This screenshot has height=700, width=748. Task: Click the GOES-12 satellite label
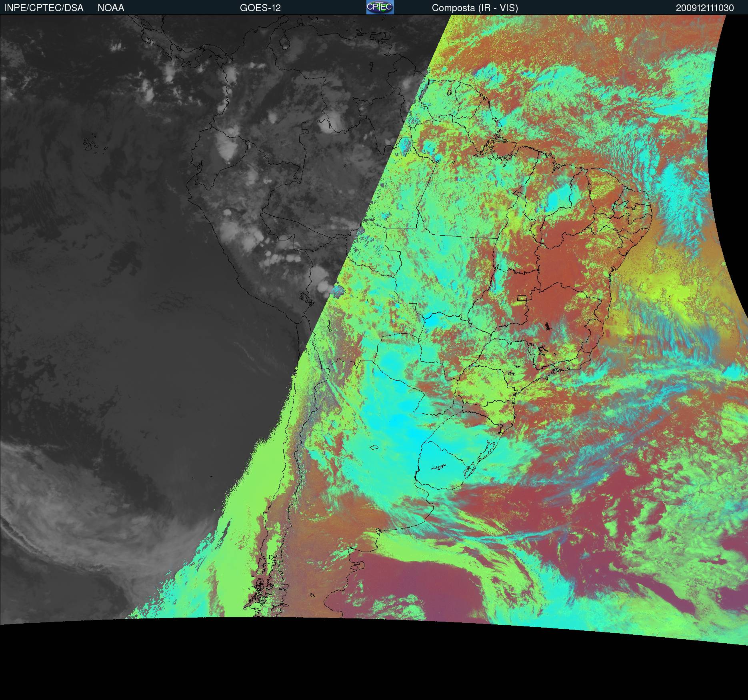(x=260, y=8)
